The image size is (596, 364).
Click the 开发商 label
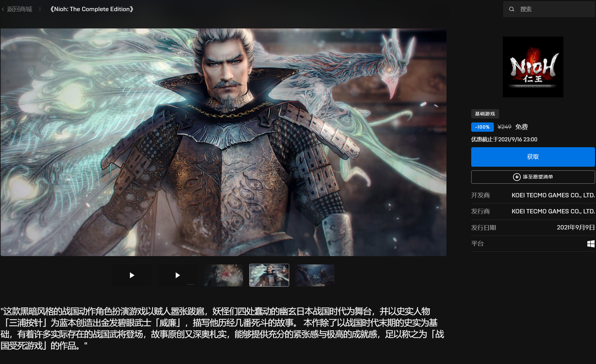480,195
